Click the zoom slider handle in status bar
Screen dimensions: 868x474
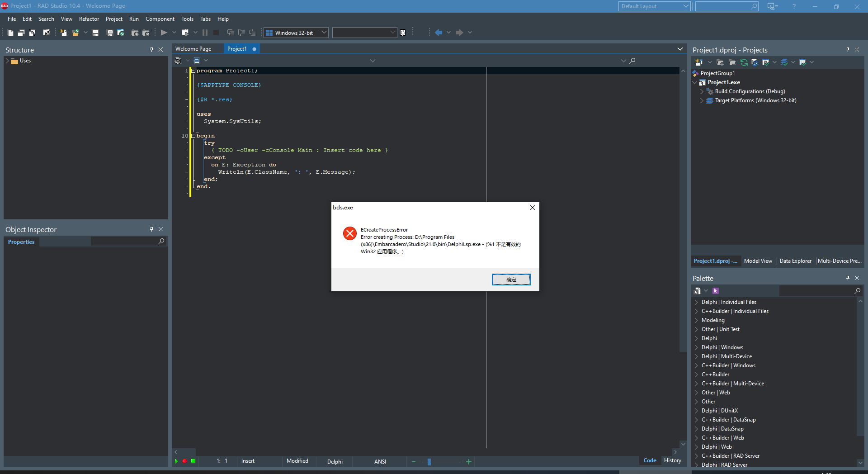[x=429, y=462]
